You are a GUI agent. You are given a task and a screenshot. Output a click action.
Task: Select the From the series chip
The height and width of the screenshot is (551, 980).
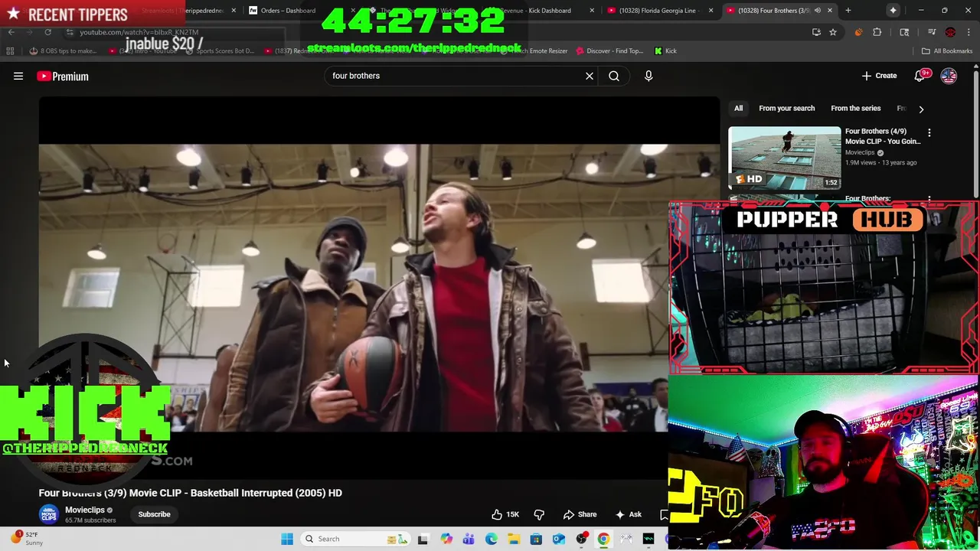(x=855, y=109)
